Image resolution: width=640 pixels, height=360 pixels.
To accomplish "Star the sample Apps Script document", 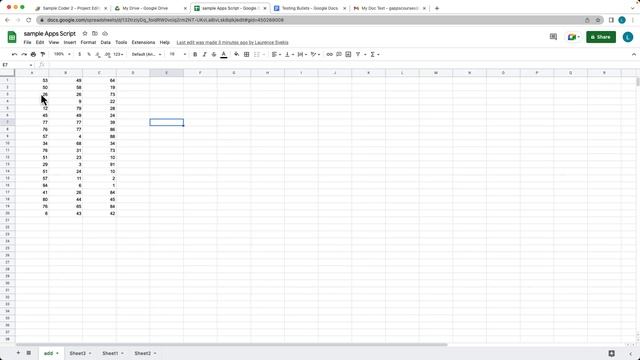I will 85,33.
